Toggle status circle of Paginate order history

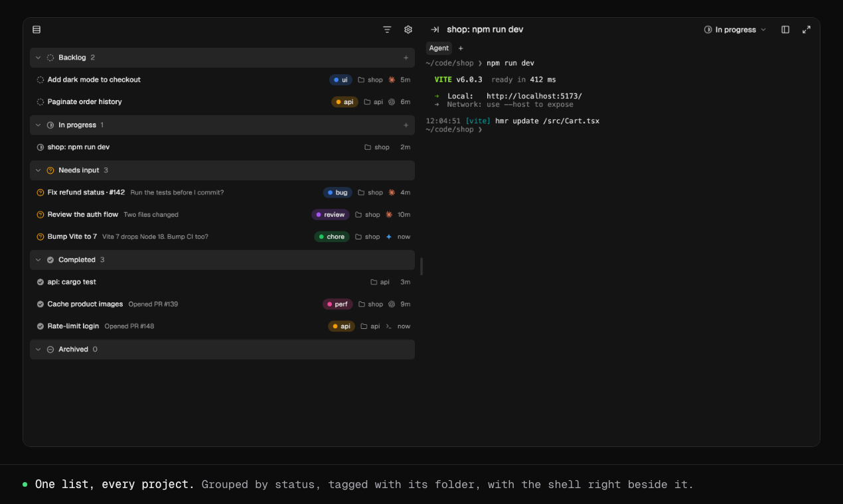point(40,102)
